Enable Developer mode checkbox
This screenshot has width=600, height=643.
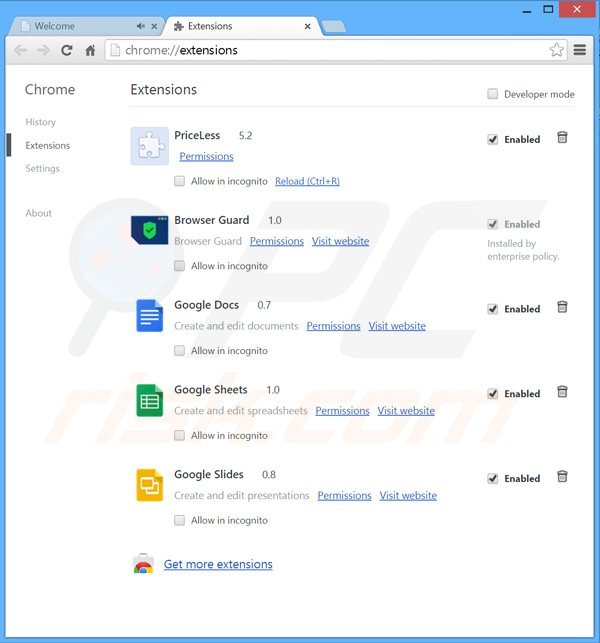493,94
